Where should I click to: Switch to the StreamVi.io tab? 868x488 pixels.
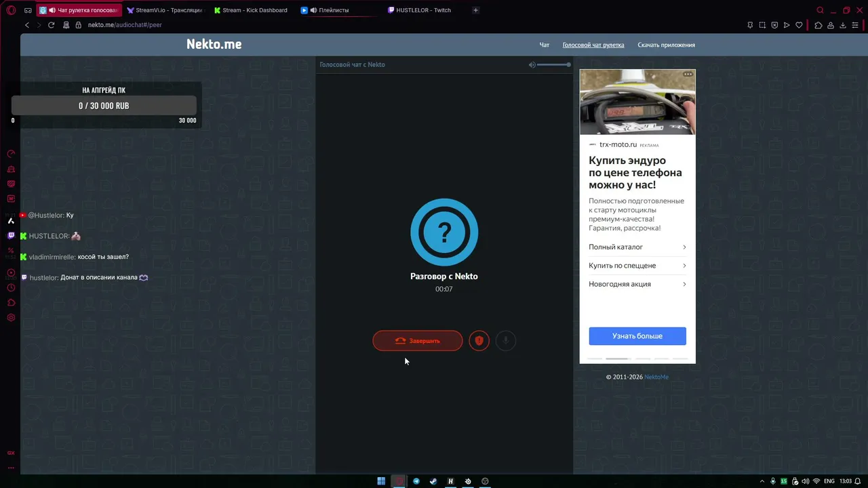point(164,10)
